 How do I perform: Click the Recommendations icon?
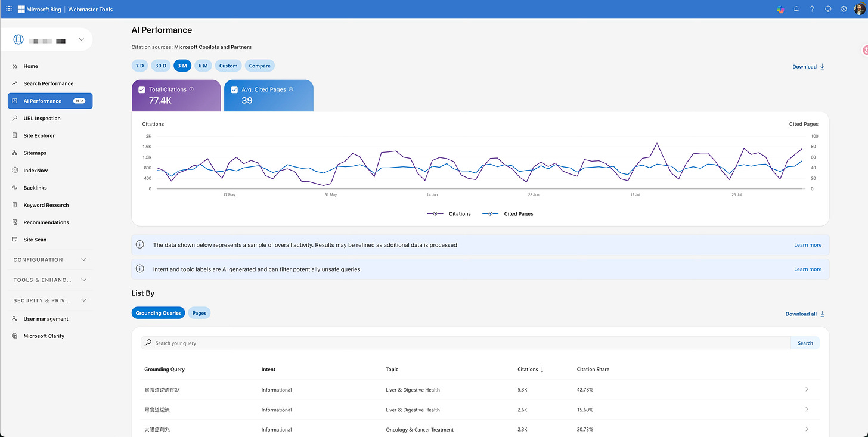pos(15,222)
